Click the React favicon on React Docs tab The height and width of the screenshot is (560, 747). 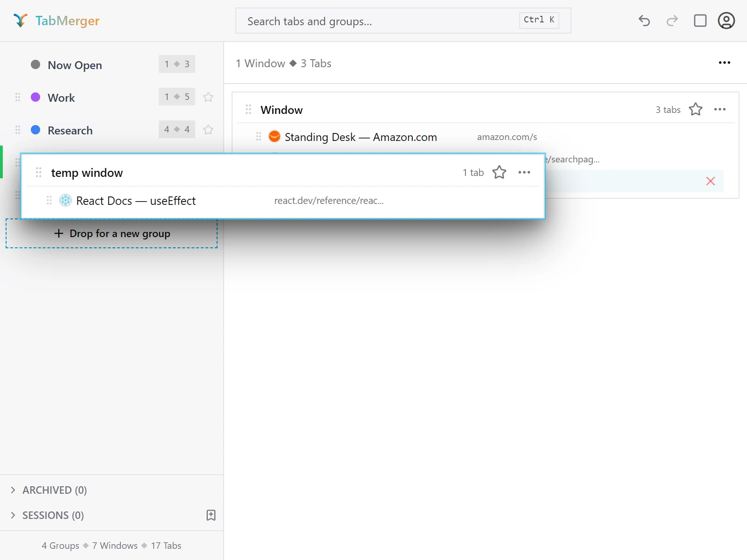coord(65,200)
